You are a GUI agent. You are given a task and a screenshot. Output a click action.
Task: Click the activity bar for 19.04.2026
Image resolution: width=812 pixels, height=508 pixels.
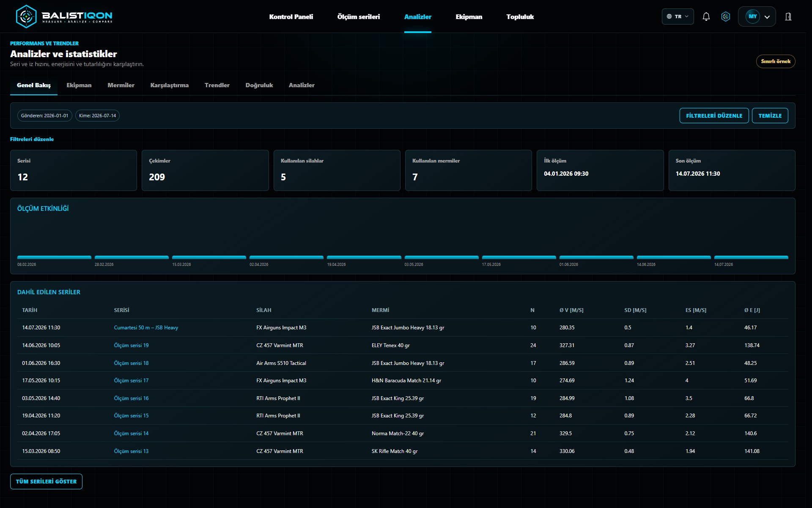point(364,257)
